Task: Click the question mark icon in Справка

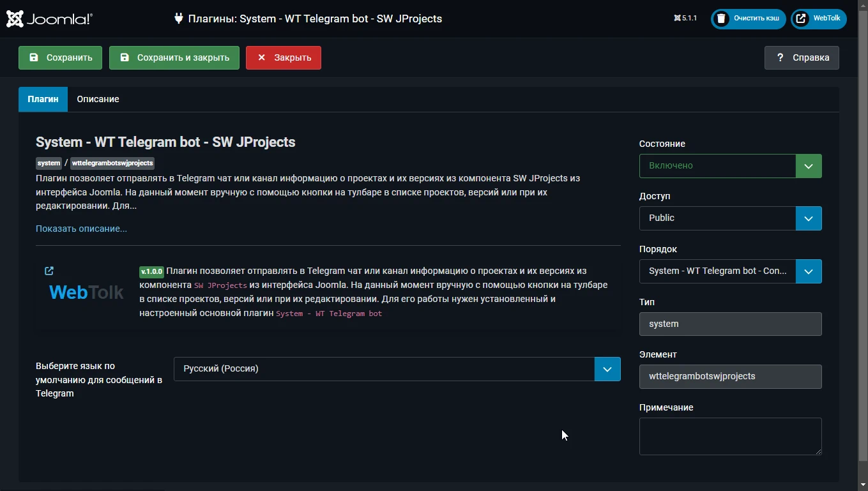Action: [780, 57]
